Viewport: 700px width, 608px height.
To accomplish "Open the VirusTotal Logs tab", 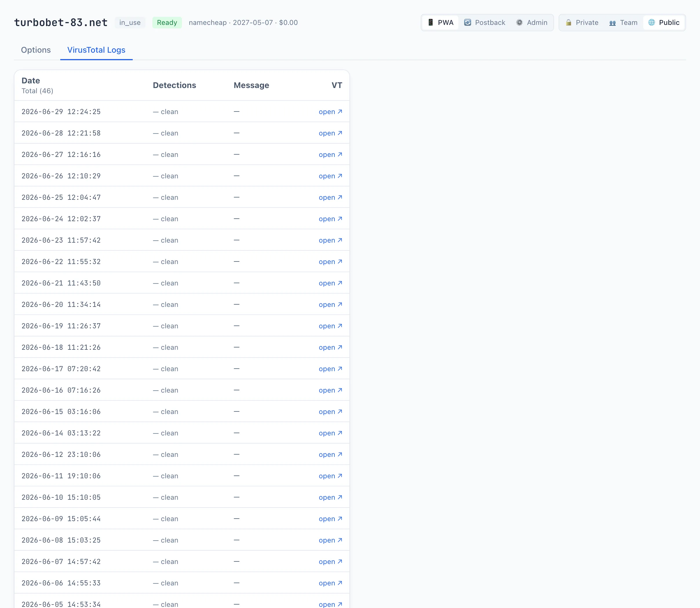I will 96,50.
